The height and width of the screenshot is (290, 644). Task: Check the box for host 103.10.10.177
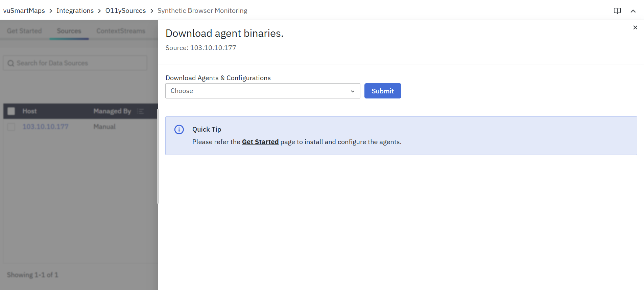11,127
